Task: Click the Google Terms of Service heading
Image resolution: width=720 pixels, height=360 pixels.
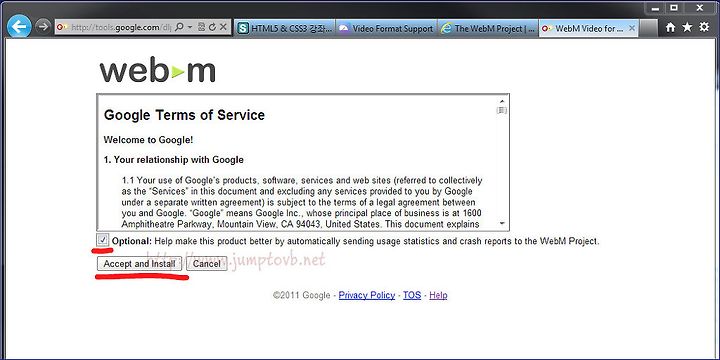Action: [184, 115]
